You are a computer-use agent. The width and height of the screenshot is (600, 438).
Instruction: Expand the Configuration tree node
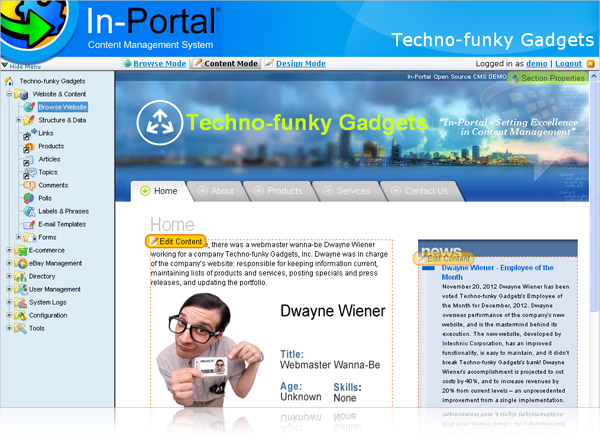9,315
